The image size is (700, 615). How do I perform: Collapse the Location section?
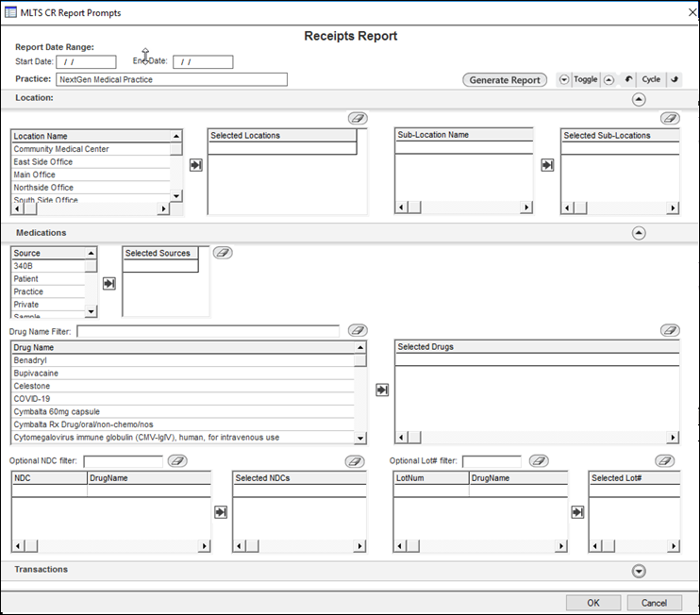tap(639, 99)
